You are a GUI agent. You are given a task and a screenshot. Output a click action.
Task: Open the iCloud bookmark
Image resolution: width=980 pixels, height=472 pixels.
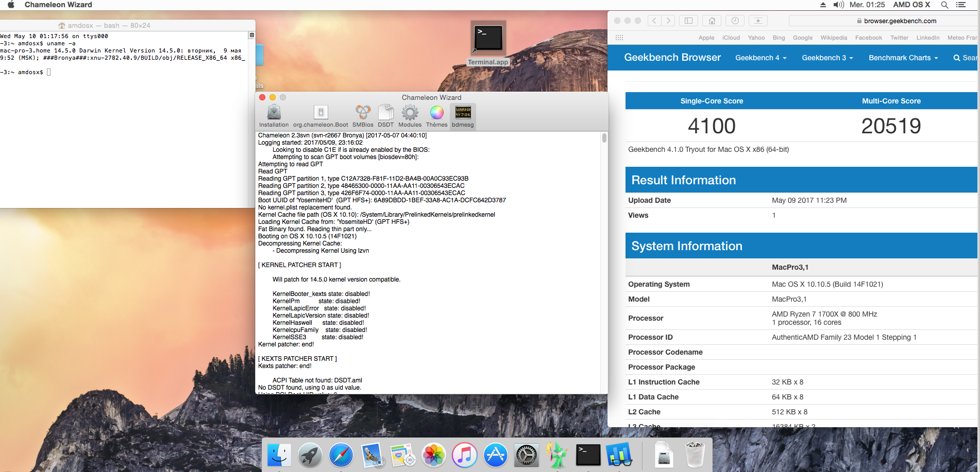731,38
